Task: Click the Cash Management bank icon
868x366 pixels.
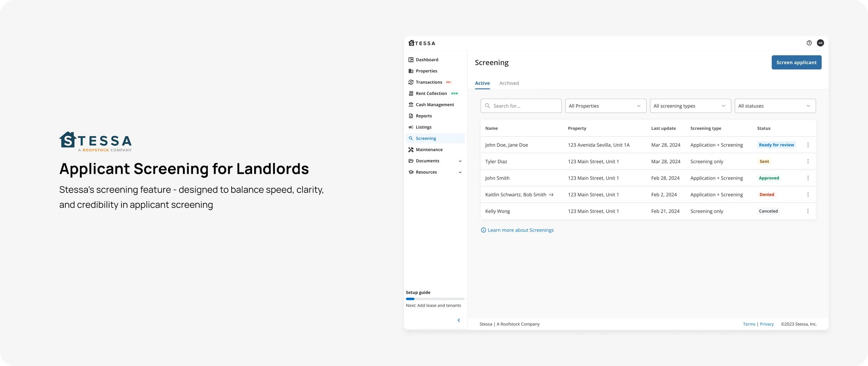Action: pyautogui.click(x=411, y=105)
